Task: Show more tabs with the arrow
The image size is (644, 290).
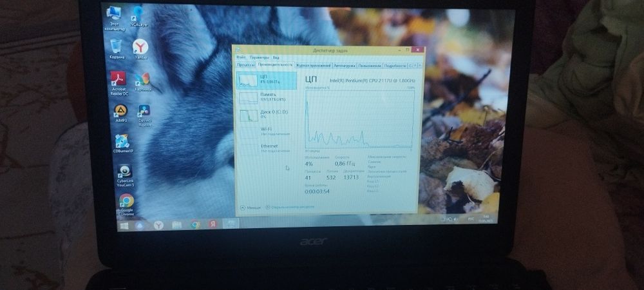Action: [x=420, y=66]
